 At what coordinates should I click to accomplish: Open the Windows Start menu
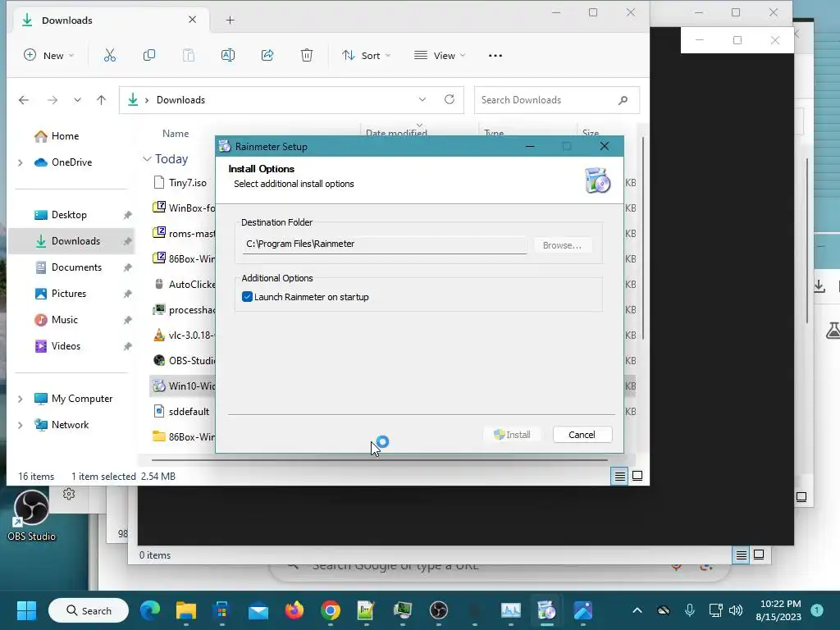click(26, 610)
